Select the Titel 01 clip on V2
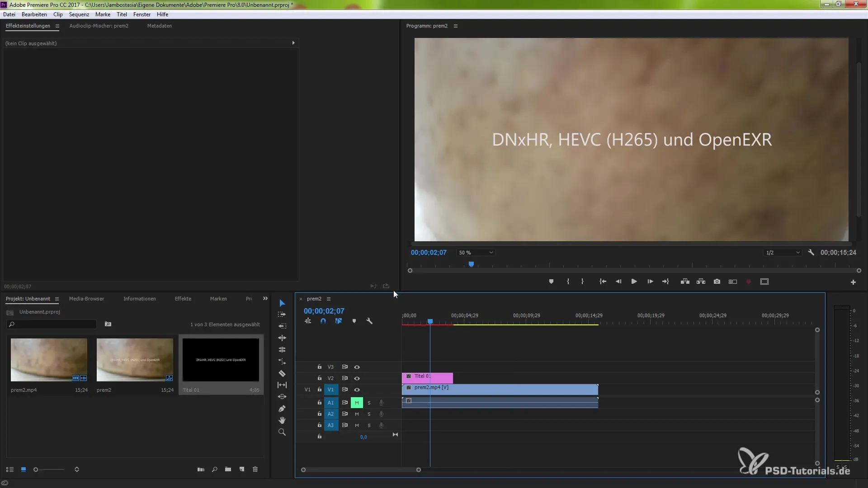This screenshot has width=868, height=488. 427,378
